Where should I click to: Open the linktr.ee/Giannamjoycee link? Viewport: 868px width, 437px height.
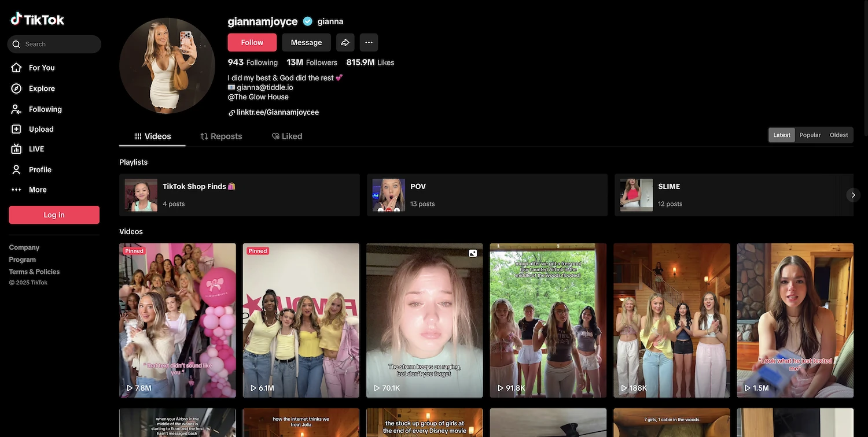coord(277,112)
